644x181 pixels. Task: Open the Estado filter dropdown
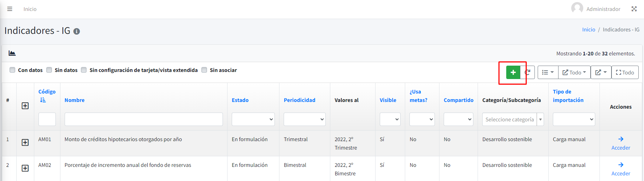(x=253, y=119)
